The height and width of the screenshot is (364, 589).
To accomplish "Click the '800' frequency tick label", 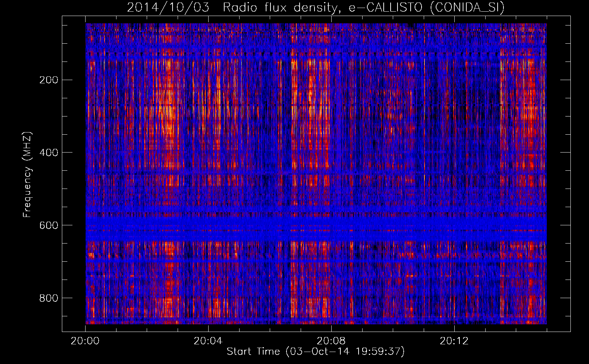I will tap(49, 298).
